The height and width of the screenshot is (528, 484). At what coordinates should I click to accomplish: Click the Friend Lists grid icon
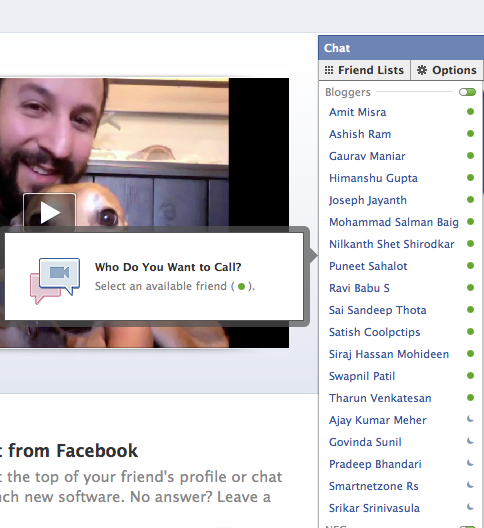pyautogui.click(x=329, y=70)
